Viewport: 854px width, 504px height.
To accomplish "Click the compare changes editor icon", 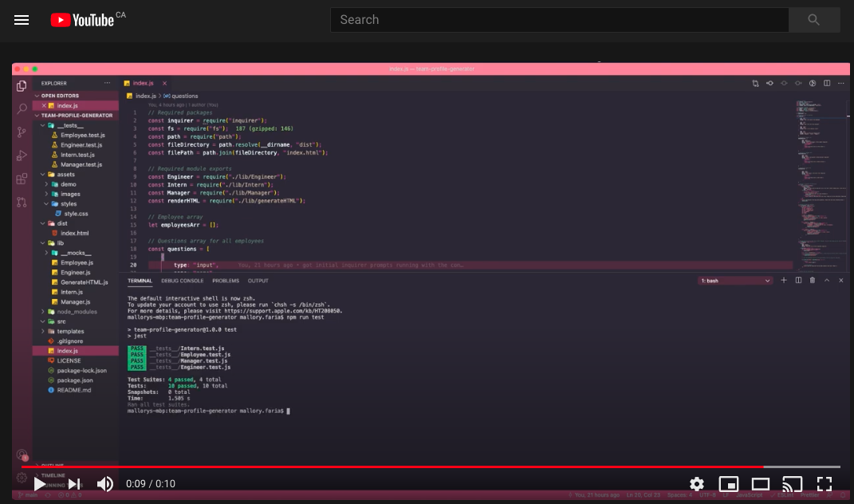I will pos(755,84).
